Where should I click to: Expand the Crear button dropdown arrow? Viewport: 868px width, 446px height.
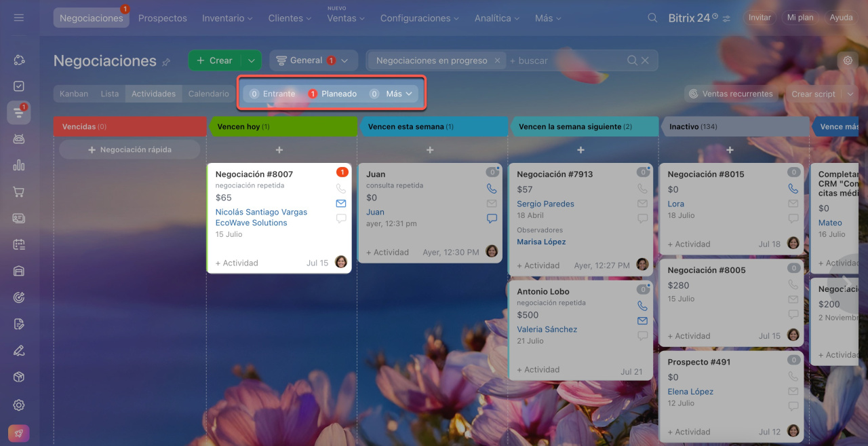point(252,60)
